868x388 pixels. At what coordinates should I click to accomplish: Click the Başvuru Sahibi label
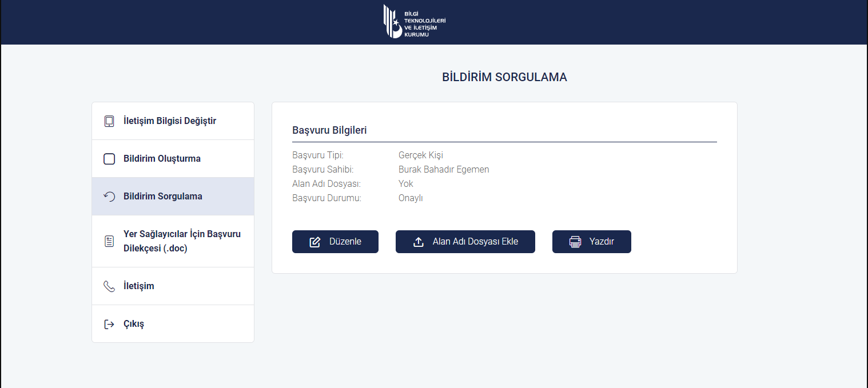[x=322, y=169]
